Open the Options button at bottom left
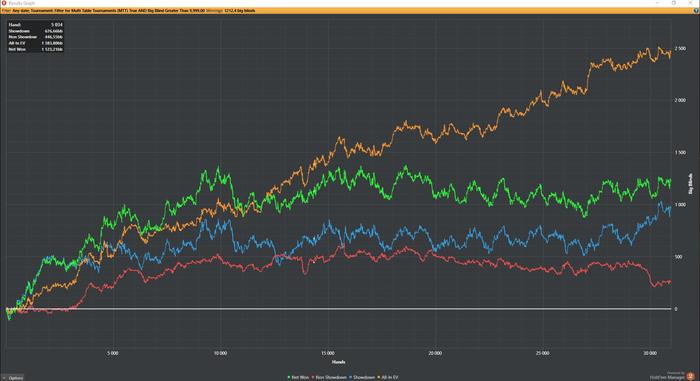This screenshot has width=700, height=381. click(x=12, y=378)
